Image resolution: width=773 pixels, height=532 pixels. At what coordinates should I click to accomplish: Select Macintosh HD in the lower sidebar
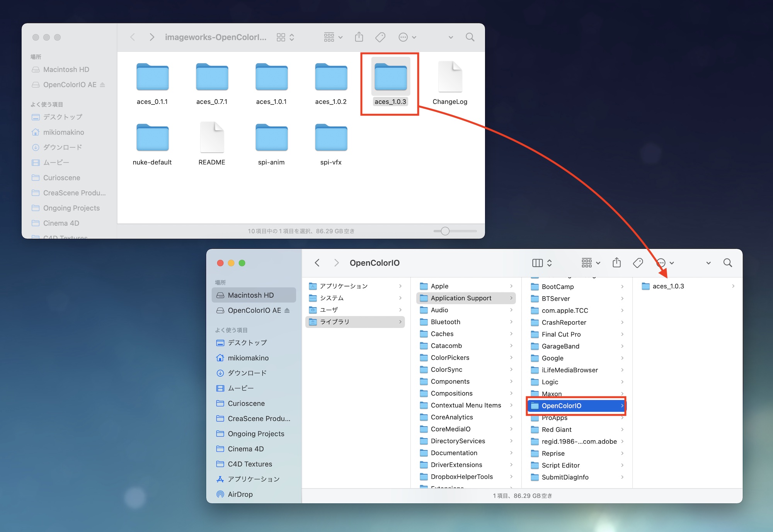click(x=250, y=295)
